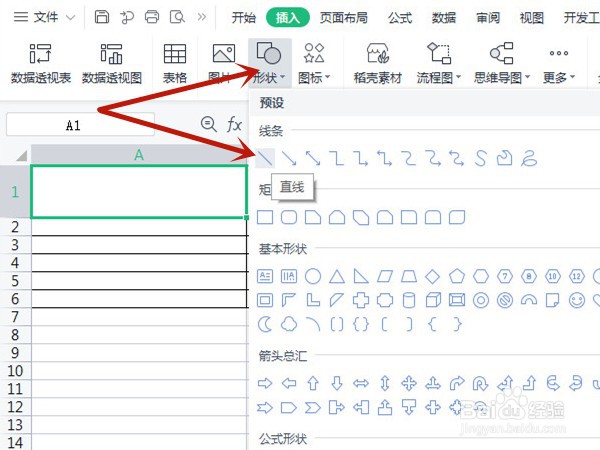Open the 流程图 dropdown

[439, 63]
